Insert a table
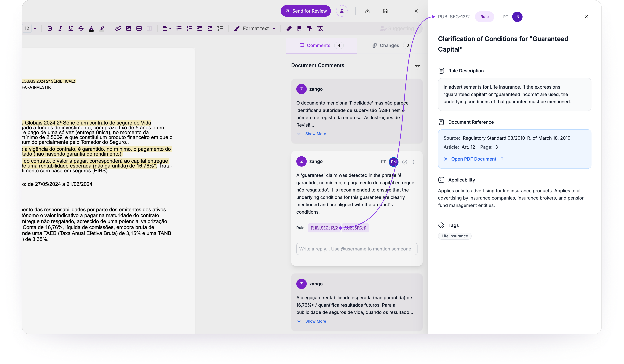624x364 pixels. pos(139,28)
